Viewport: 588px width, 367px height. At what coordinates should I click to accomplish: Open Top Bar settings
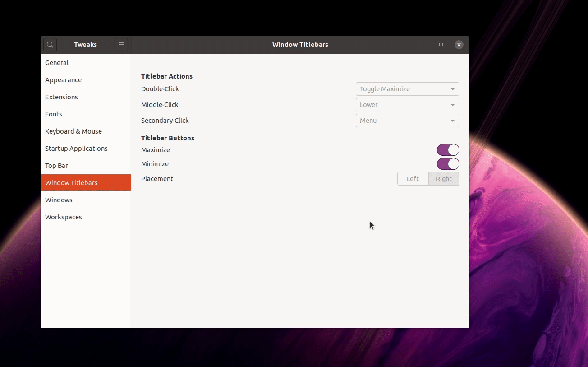pyautogui.click(x=56, y=165)
